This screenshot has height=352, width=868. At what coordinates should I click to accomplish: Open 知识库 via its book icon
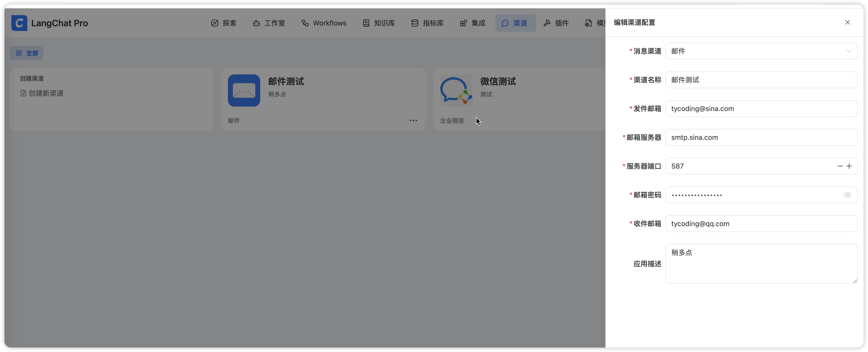[366, 23]
